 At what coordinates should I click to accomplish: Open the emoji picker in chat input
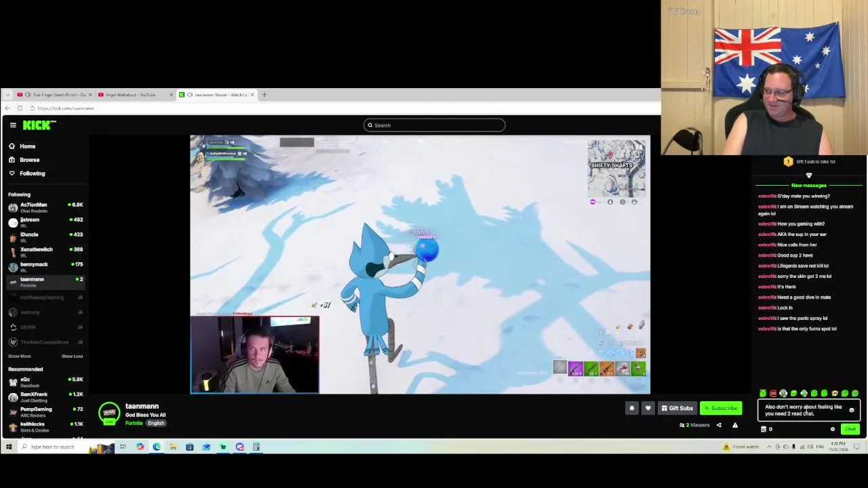click(852, 410)
